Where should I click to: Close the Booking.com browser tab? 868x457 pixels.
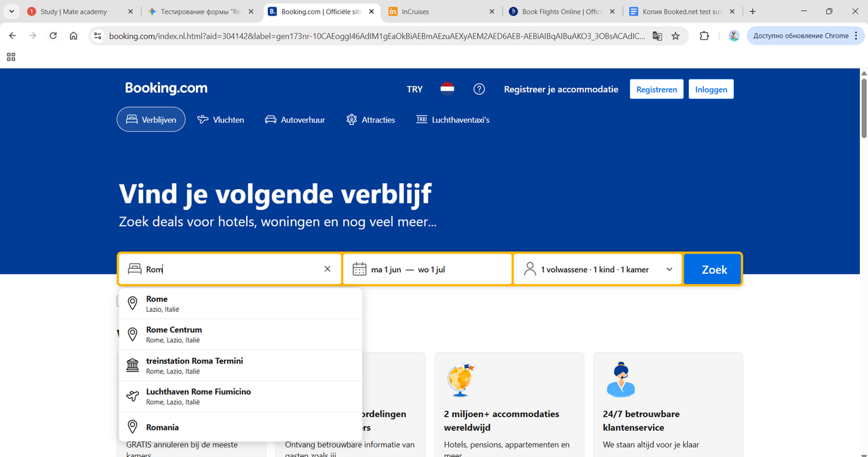click(372, 12)
